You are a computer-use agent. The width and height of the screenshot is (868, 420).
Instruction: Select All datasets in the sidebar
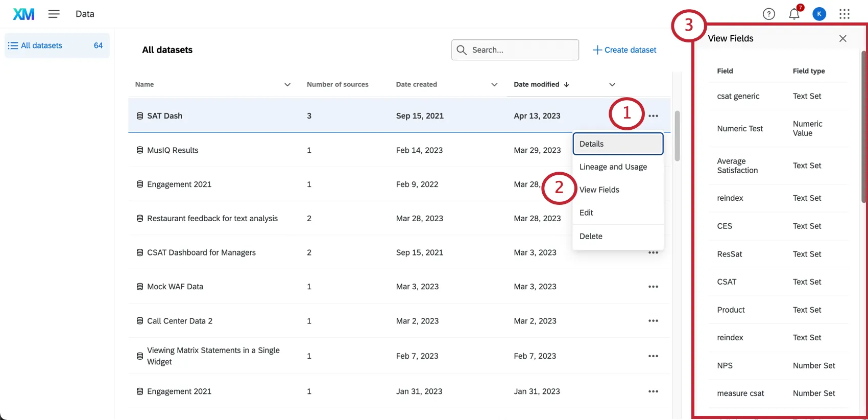point(41,45)
